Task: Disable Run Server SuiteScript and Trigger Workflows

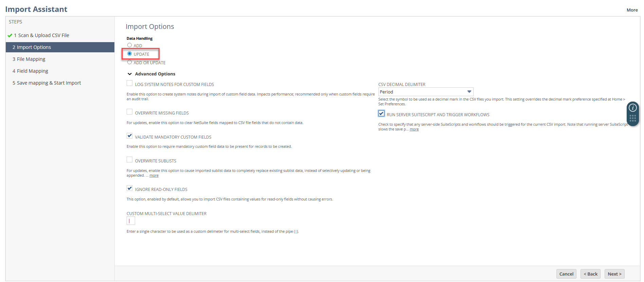Action: pyautogui.click(x=381, y=113)
